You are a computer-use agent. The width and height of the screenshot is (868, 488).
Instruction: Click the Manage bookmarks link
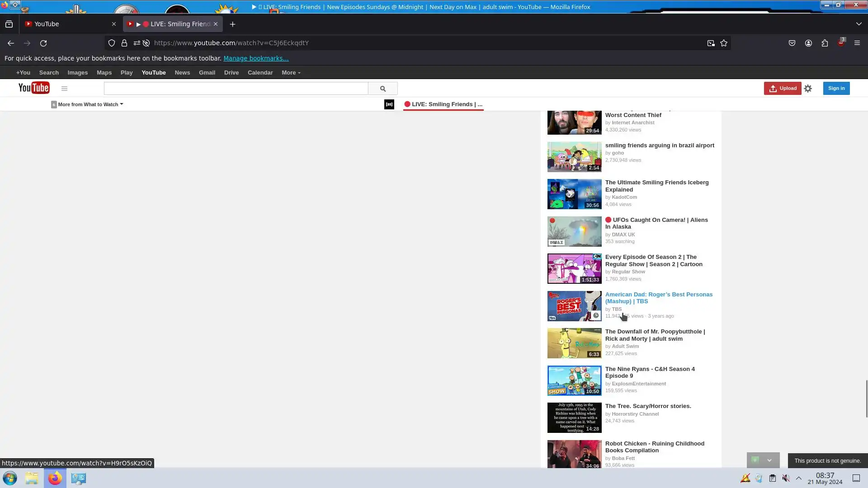tap(255, 58)
